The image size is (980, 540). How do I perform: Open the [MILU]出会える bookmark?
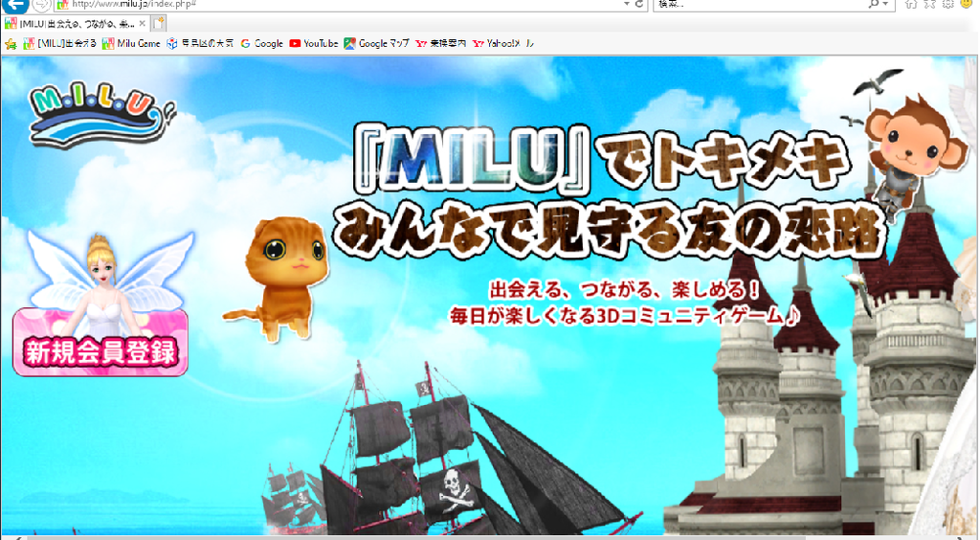tap(60, 43)
